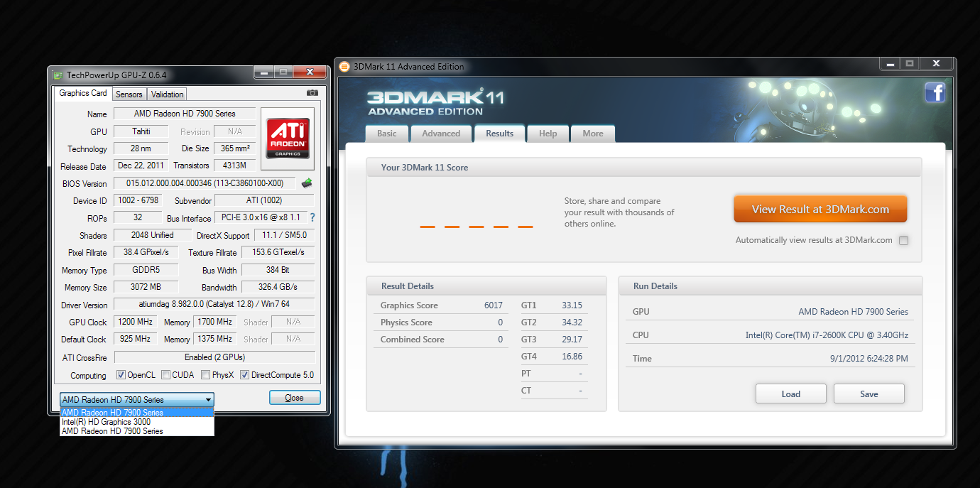Toggle the OpenCL checkbox

(121, 375)
